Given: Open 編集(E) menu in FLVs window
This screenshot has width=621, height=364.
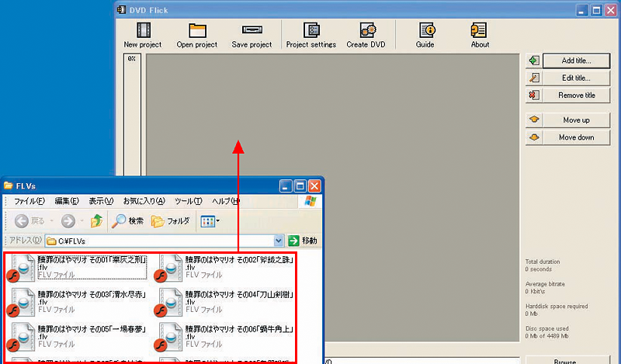Looking at the screenshot, I should tap(67, 201).
